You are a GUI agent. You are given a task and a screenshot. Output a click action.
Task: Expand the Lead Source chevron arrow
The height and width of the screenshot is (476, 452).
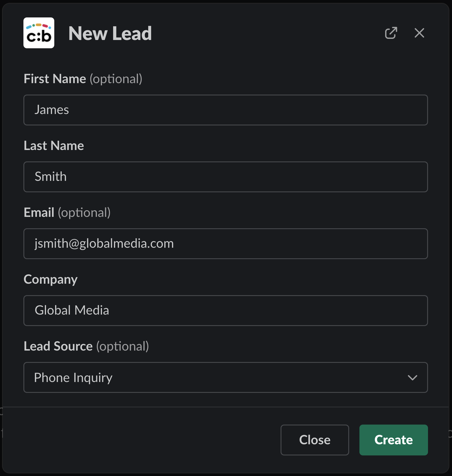click(412, 377)
